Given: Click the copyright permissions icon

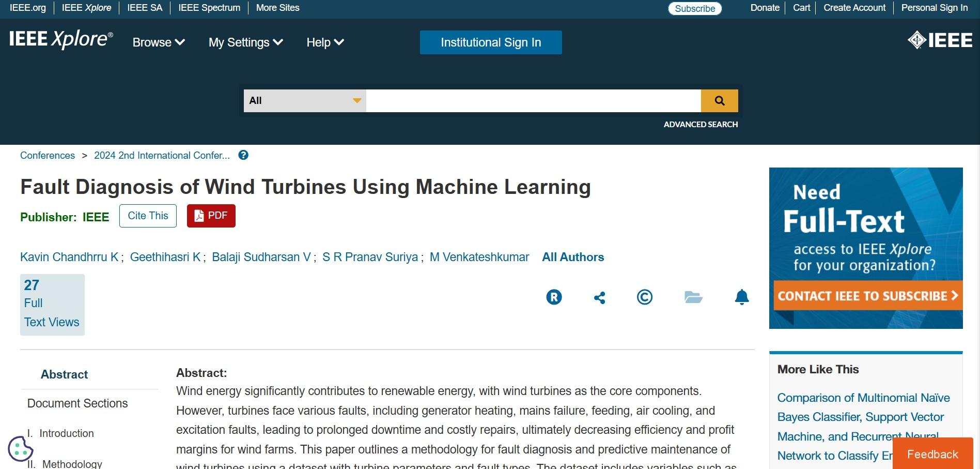Looking at the screenshot, I should click(x=644, y=297).
